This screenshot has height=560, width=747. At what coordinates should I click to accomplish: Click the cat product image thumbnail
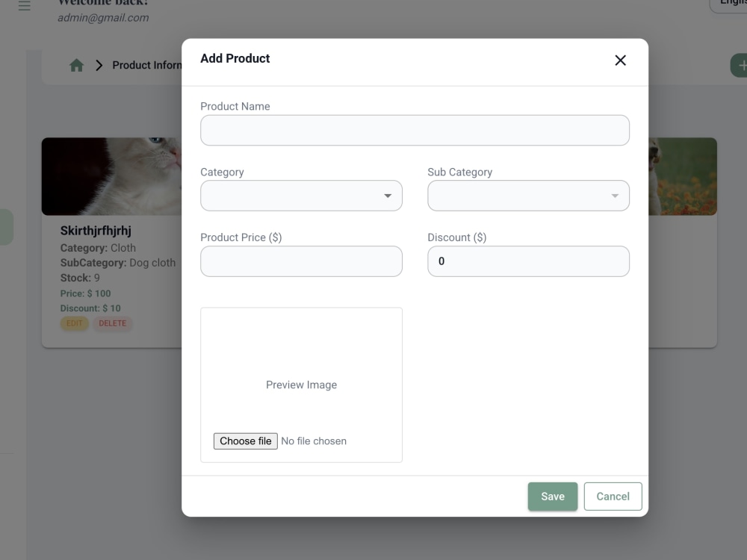click(x=111, y=176)
